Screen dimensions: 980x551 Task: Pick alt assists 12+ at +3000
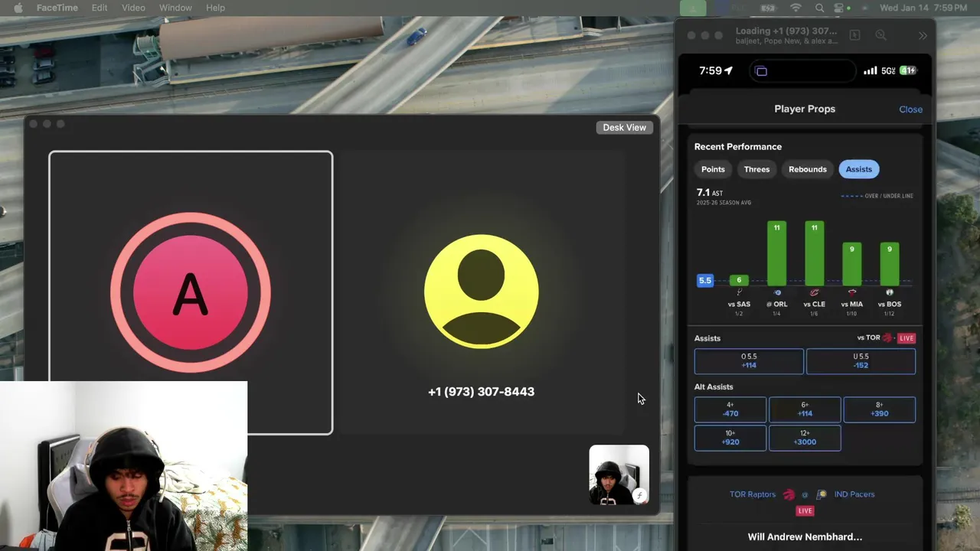[x=805, y=438]
